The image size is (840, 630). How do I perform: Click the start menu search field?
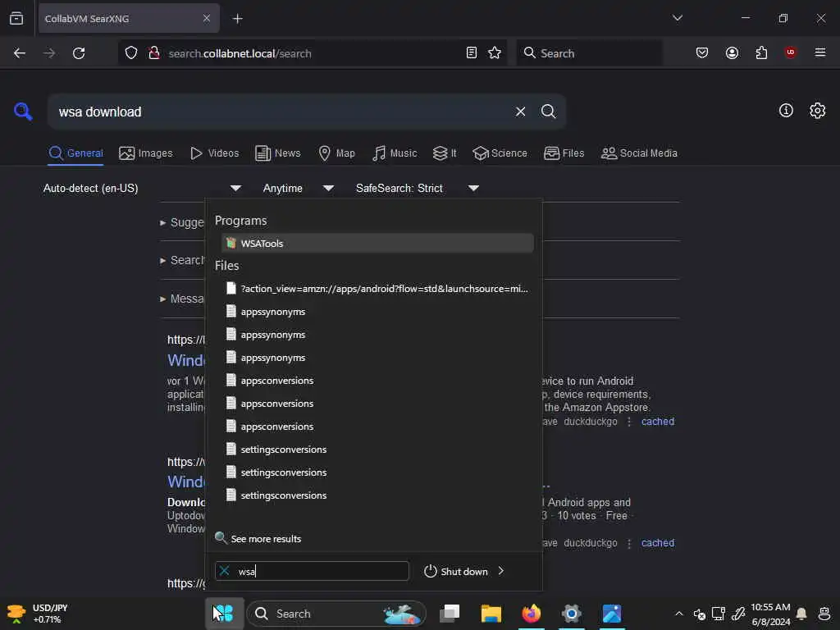tap(312, 571)
